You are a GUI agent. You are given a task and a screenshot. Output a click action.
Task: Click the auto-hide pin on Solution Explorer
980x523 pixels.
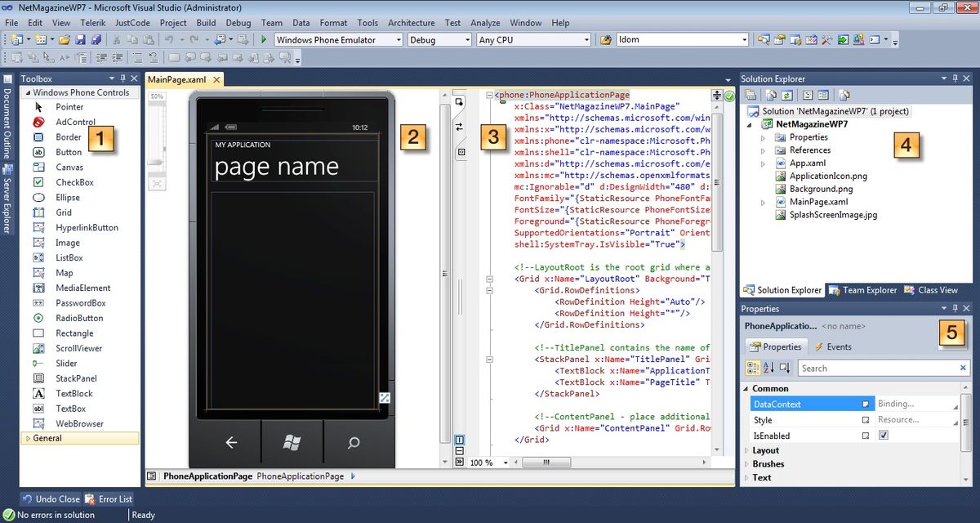click(x=957, y=78)
